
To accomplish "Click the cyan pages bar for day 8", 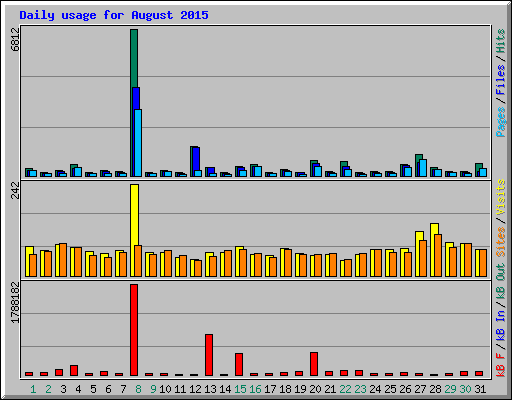I will point(138,143).
